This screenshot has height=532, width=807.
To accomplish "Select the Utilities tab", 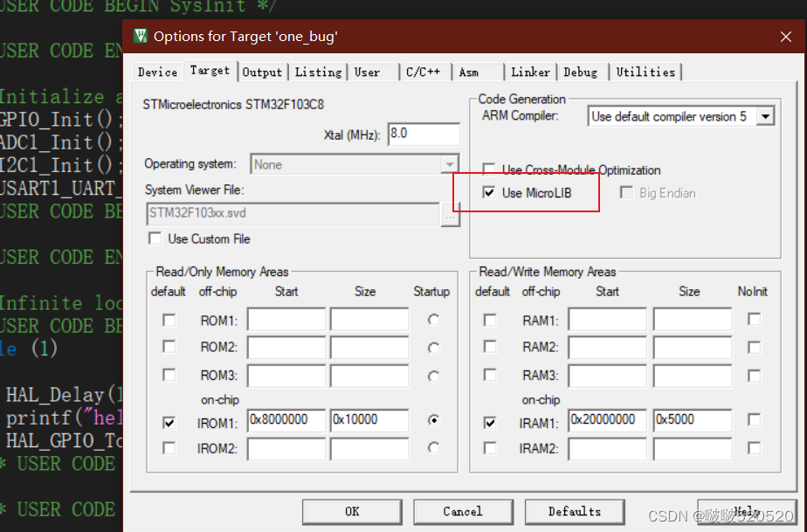I will (x=645, y=73).
